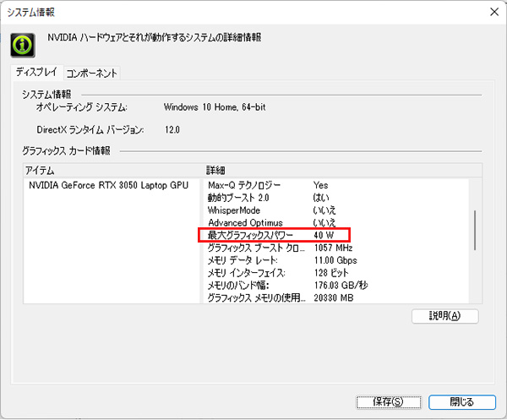Click the 詳細 column header

point(341,171)
